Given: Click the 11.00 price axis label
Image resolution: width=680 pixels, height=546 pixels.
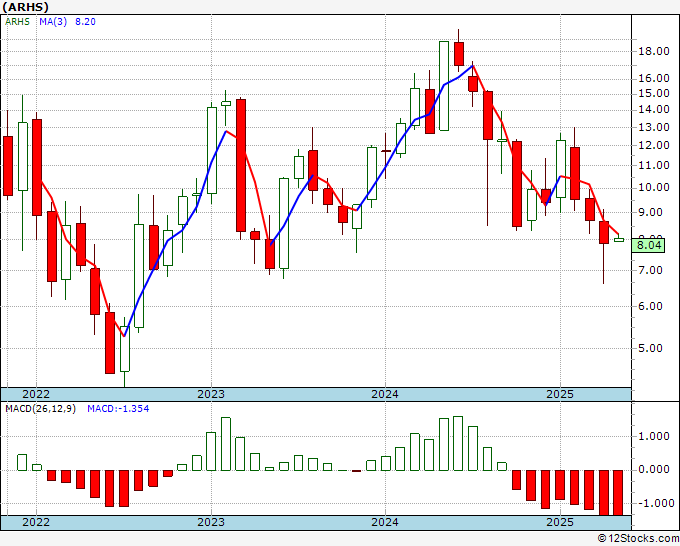Looking at the screenshot, I should 654,166.
